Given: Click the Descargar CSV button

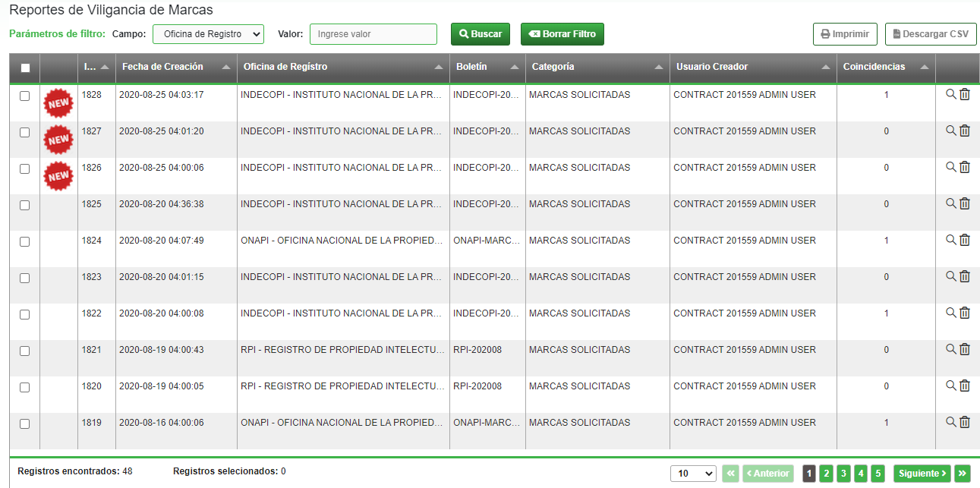Looking at the screenshot, I should coord(930,34).
